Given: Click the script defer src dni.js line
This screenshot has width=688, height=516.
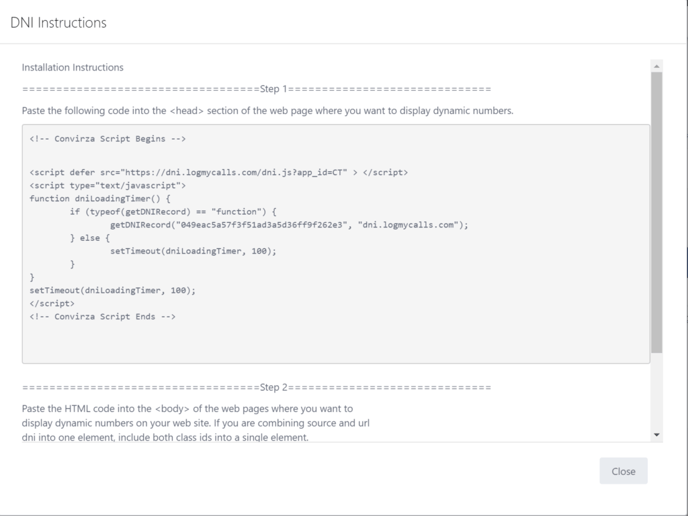Looking at the screenshot, I should (219, 172).
